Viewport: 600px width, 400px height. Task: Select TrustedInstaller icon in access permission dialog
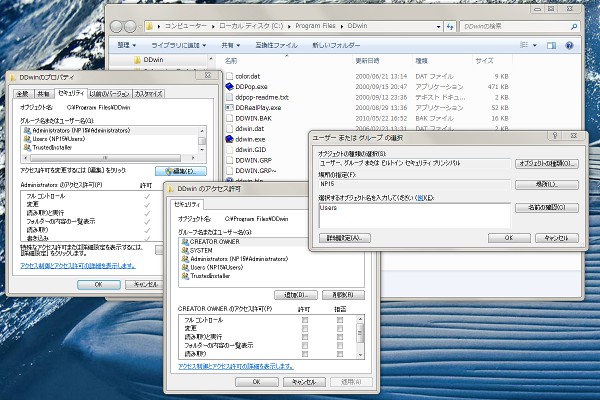coord(185,276)
